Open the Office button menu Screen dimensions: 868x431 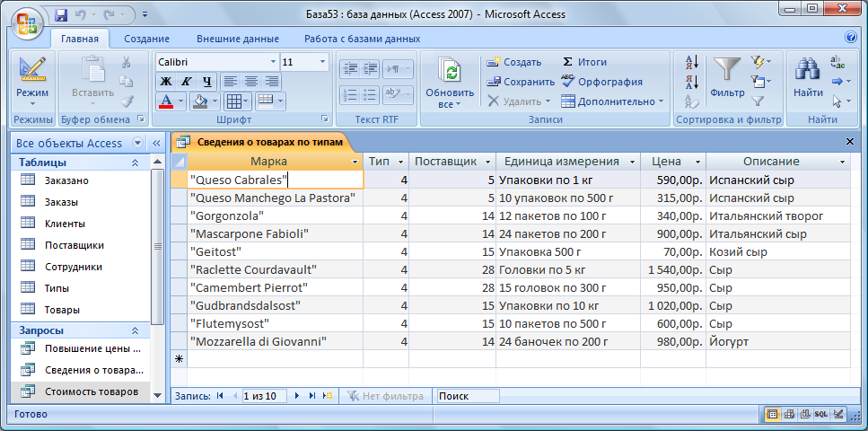(x=27, y=25)
